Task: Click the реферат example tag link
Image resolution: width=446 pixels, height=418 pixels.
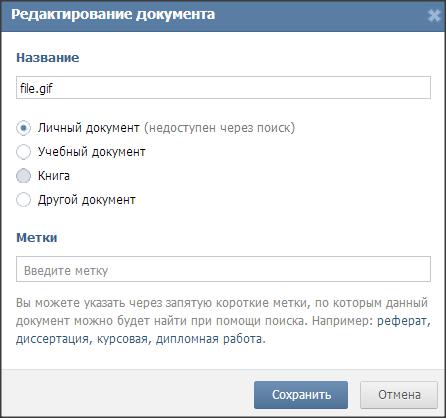Action: 402,321
